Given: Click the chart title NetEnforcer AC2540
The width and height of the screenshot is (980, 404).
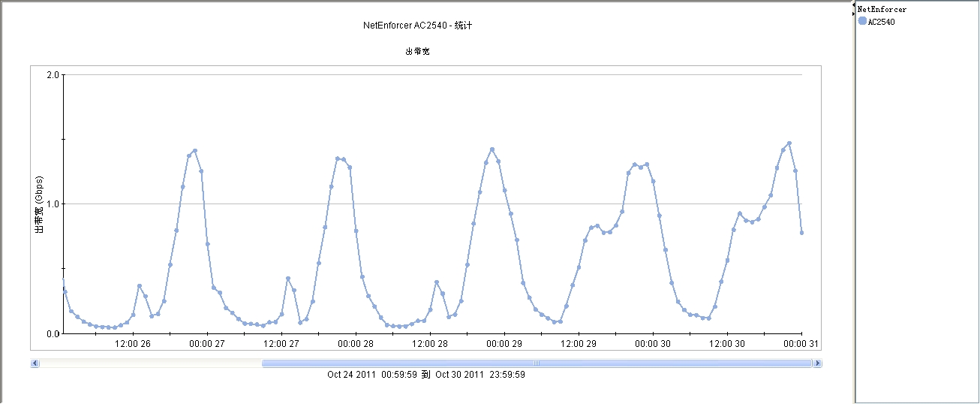Looking at the screenshot, I should click(417, 26).
